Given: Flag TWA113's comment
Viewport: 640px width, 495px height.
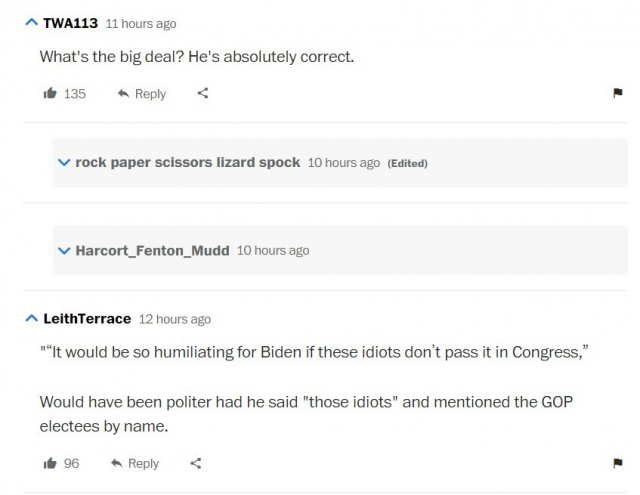Looking at the screenshot, I should tap(617, 94).
